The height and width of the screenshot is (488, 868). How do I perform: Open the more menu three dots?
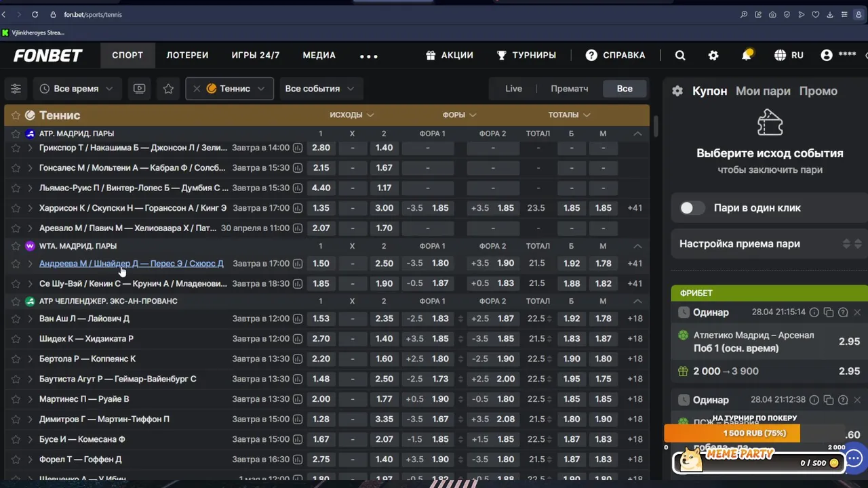pyautogui.click(x=368, y=56)
